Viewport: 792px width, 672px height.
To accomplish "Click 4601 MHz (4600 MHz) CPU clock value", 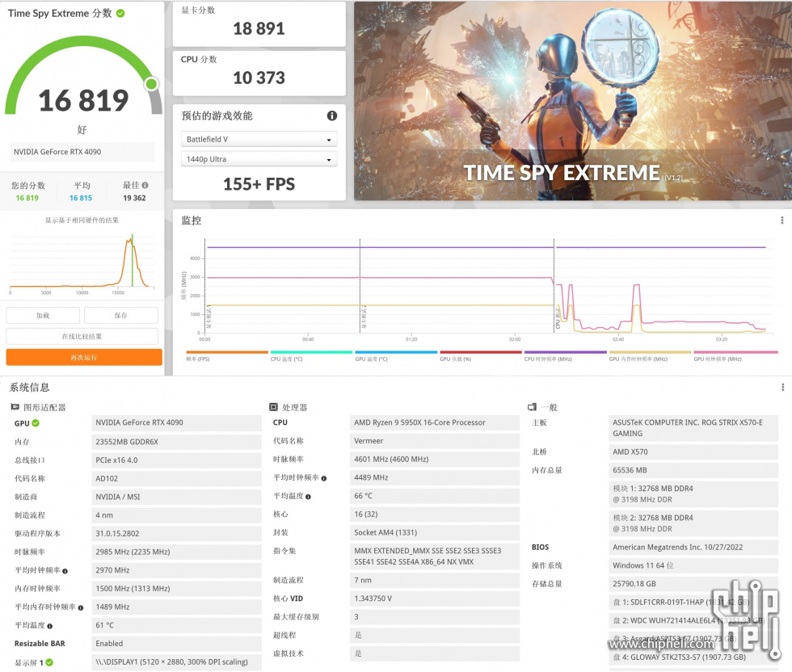I will click(x=435, y=460).
